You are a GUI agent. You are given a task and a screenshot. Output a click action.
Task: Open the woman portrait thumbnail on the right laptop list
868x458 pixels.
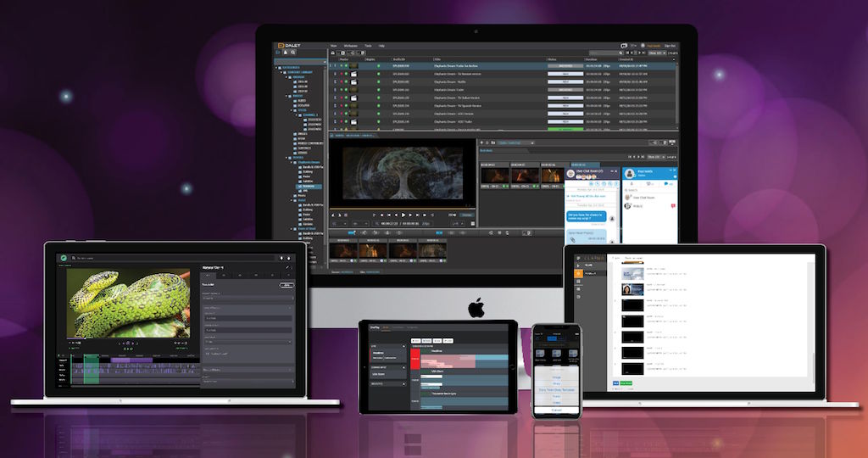(x=632, y=289)
